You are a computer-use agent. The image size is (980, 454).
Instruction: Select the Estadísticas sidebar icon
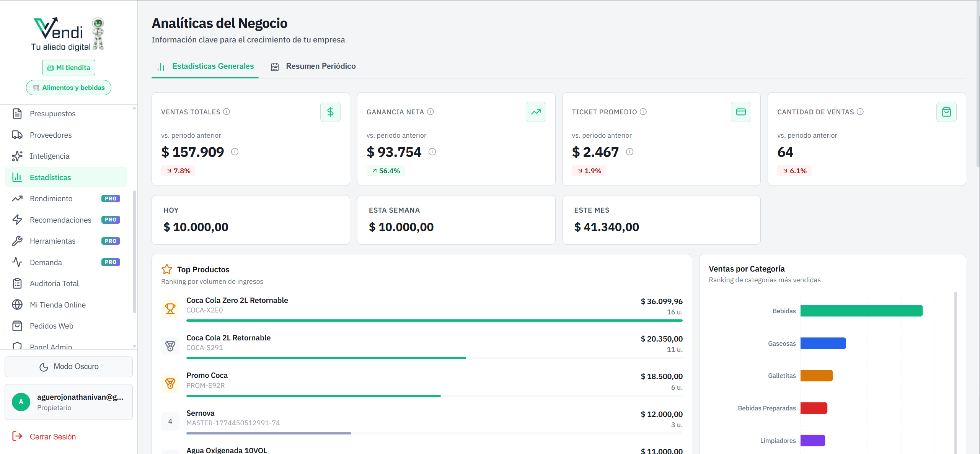tap(18, 177)
